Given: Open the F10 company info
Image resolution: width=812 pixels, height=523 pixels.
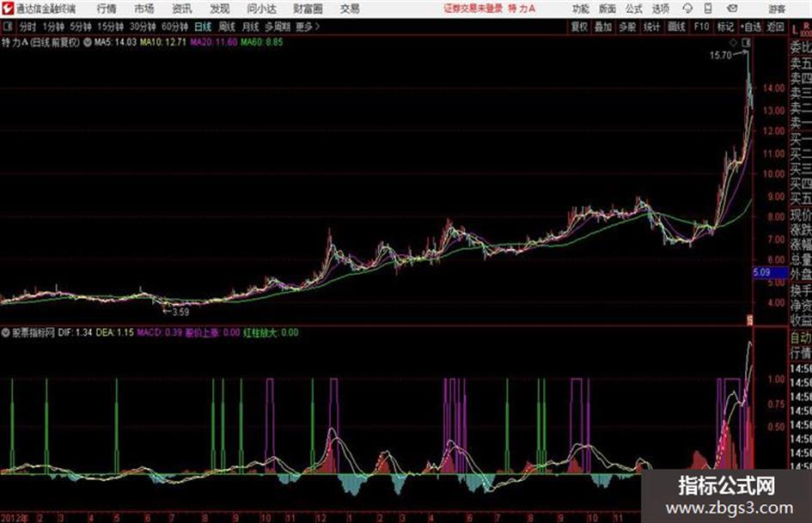Looking at the screenshot, I should click(701, 27).
